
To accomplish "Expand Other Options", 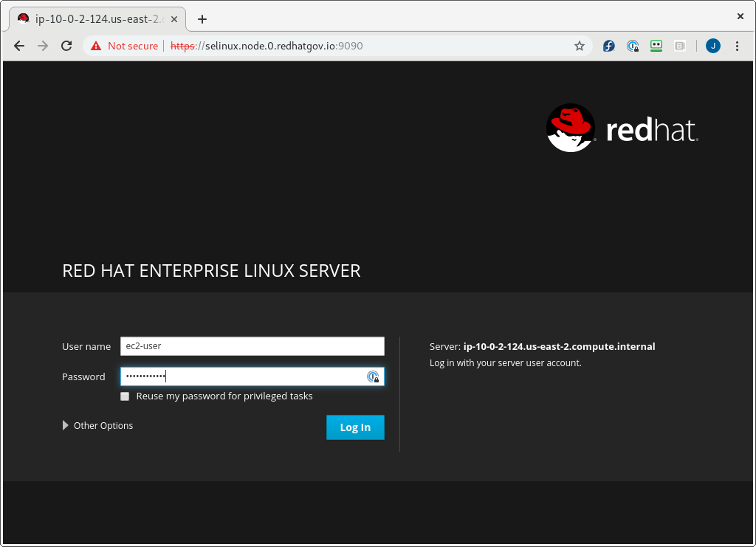I will [98, 425].
